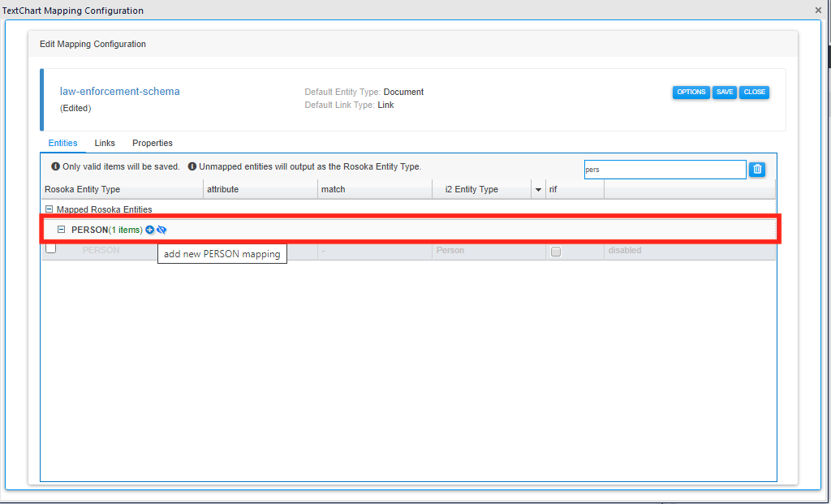Viewport: 831px width, 504px height.
Task: Enable the rif checkbox in PERSON row
Action: 556,252
